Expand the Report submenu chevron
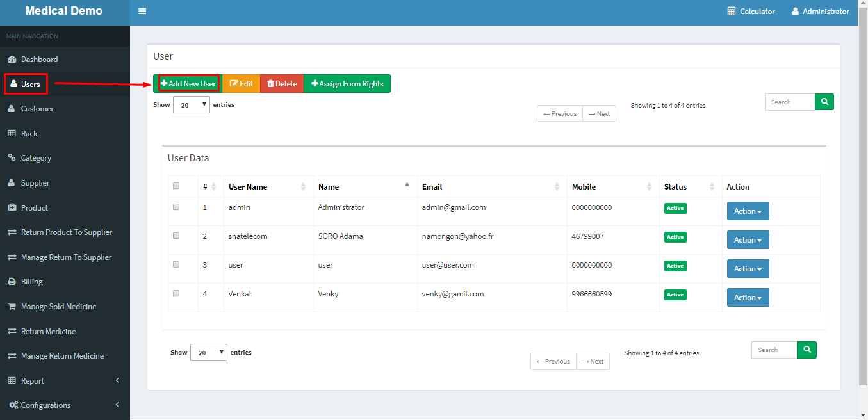Image resolution: width=868 pixels, height=420 pixels. click(x=117, y=380)
